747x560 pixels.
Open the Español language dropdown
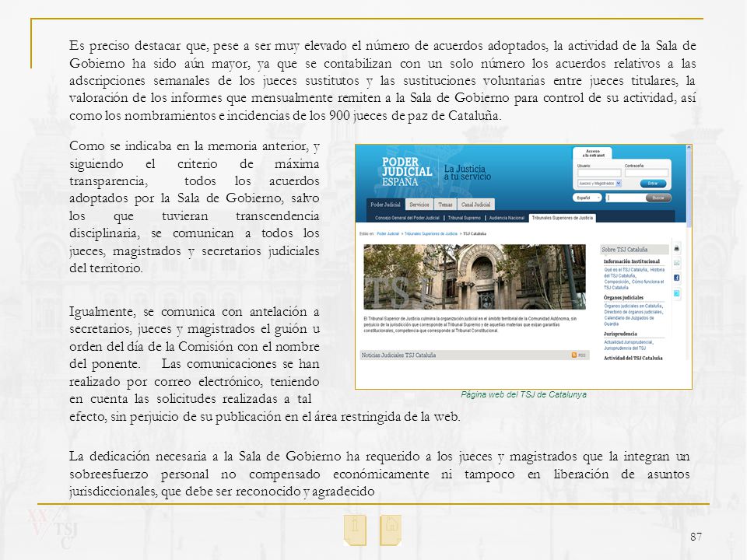587,198
